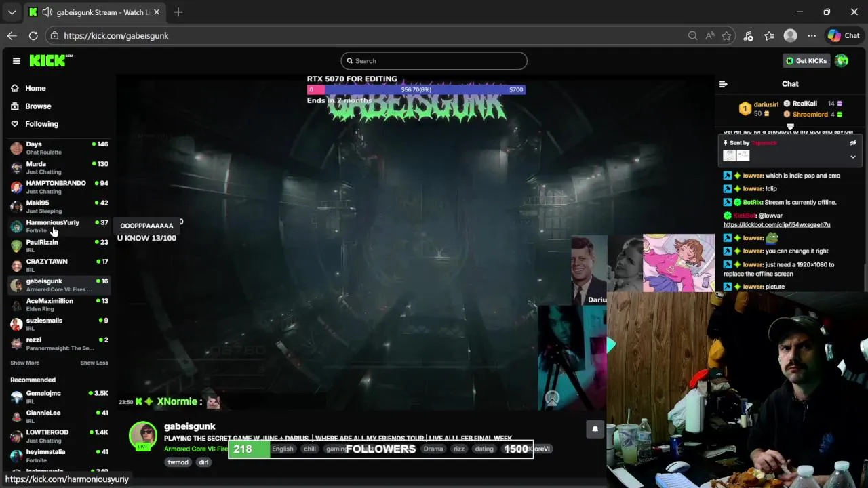Click the Kick search field
Image resolution: width=868 pixels, height=488 pixels.
tap(434, 61)
